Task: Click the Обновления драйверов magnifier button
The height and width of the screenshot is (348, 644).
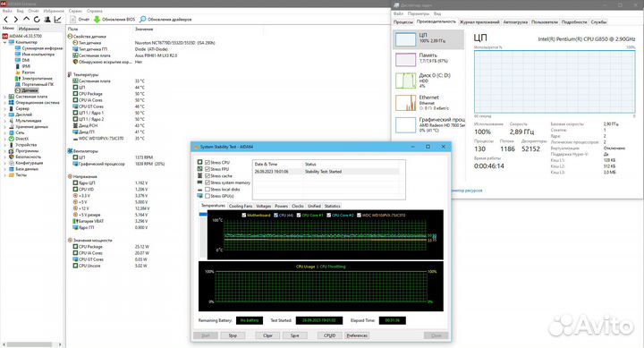Action: coord(165,20)
